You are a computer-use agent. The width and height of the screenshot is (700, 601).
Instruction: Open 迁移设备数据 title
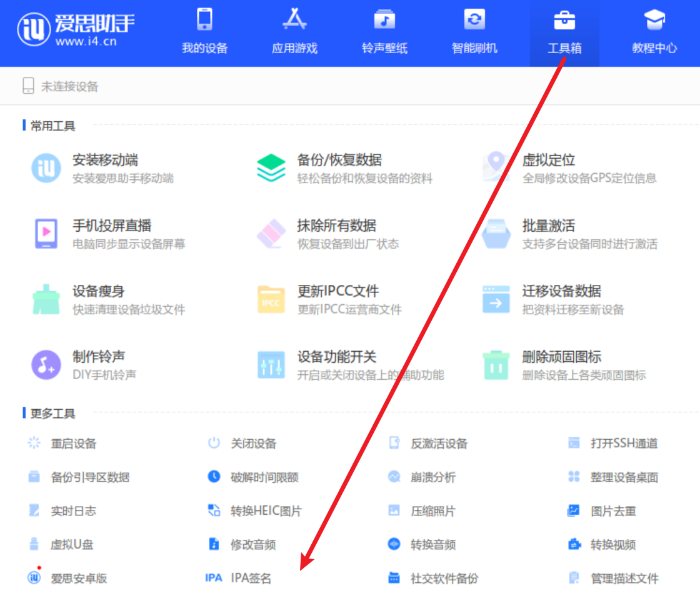(x=562, y=291)
